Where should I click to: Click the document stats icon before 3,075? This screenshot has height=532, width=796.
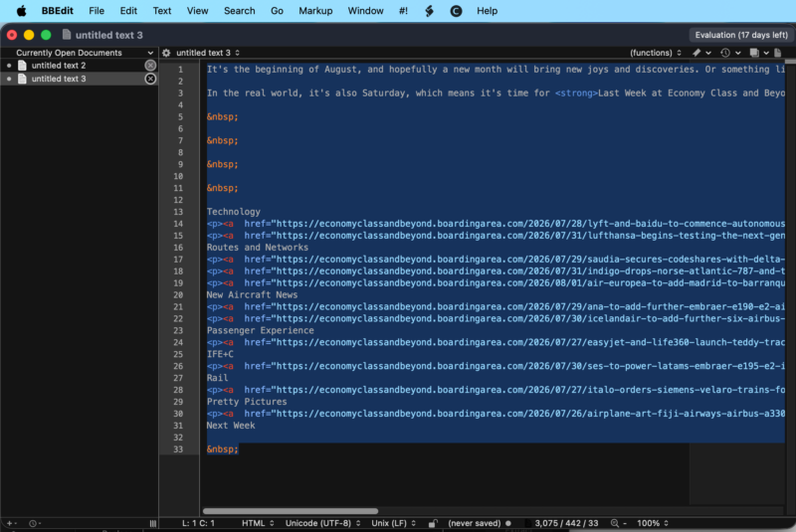(x=528, y=523)
